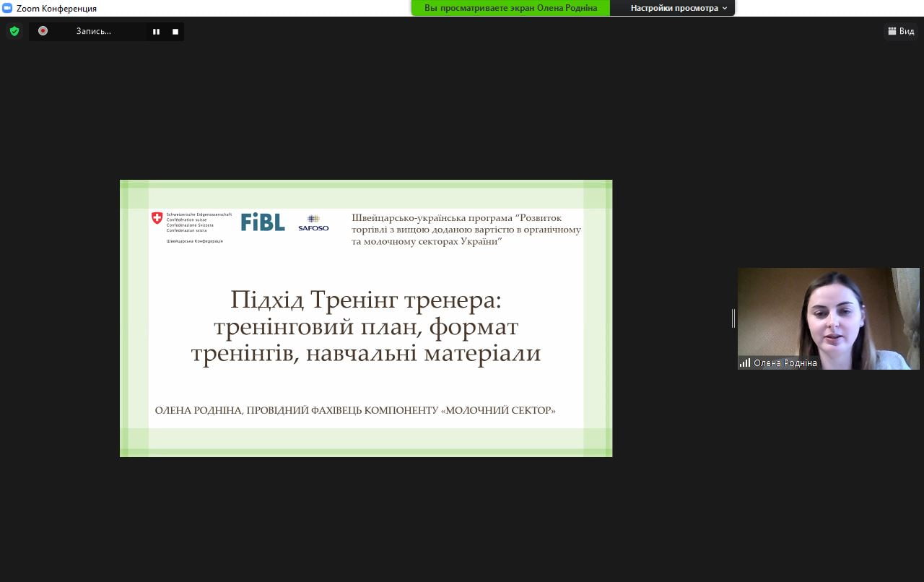This screenshot has width=924, height=582.
Task: Click the "Zoom Конференция" window title
Action: tap(56, 9)
